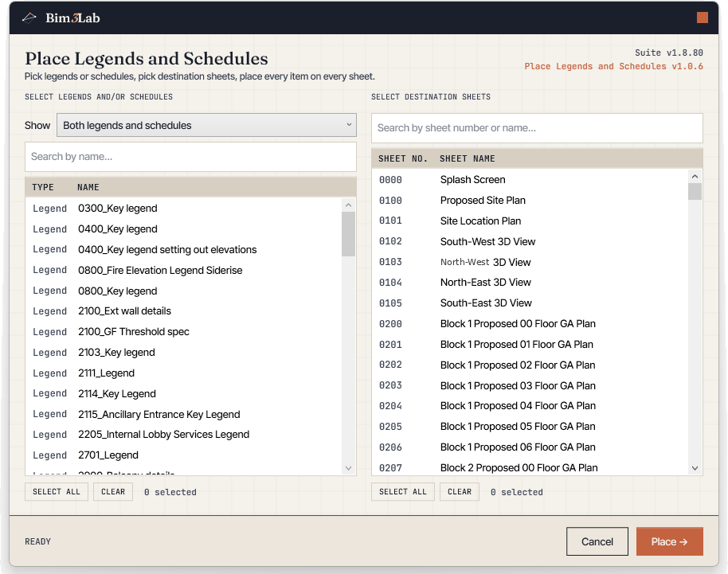
Task: Select sheet 0102 South-West 3D View
Action: [x=530, y=241]
